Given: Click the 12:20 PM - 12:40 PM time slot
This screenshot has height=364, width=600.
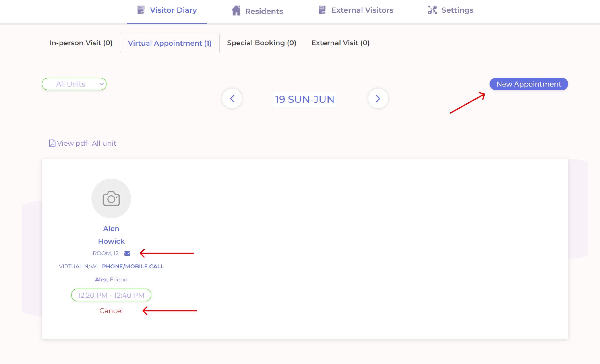Looking at the screenshot, I should [111, 295].
